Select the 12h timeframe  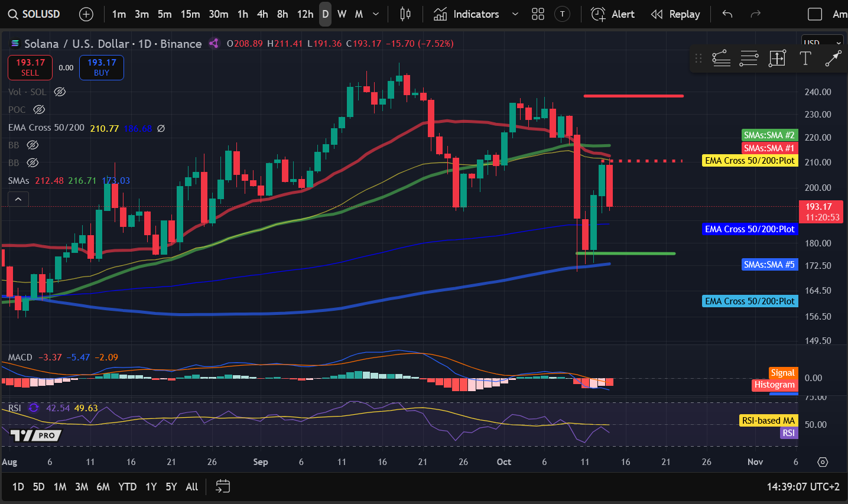[x=305, y=14]
